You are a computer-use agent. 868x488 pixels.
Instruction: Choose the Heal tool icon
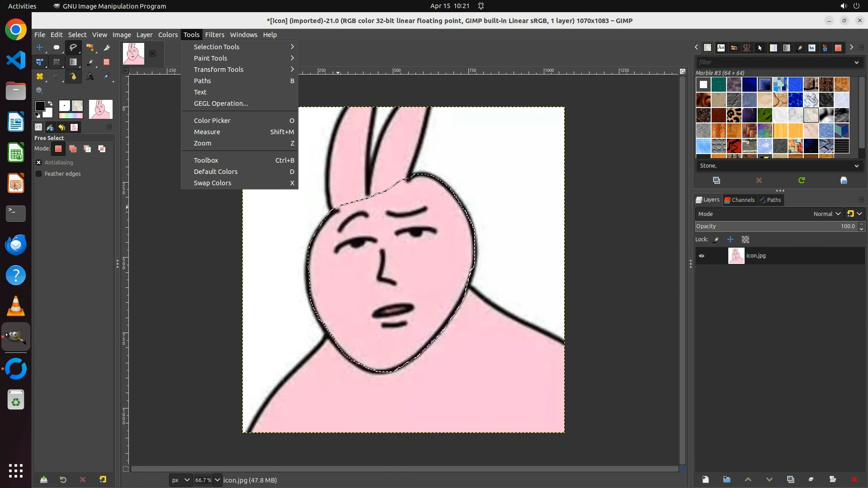tap(40, 77)
